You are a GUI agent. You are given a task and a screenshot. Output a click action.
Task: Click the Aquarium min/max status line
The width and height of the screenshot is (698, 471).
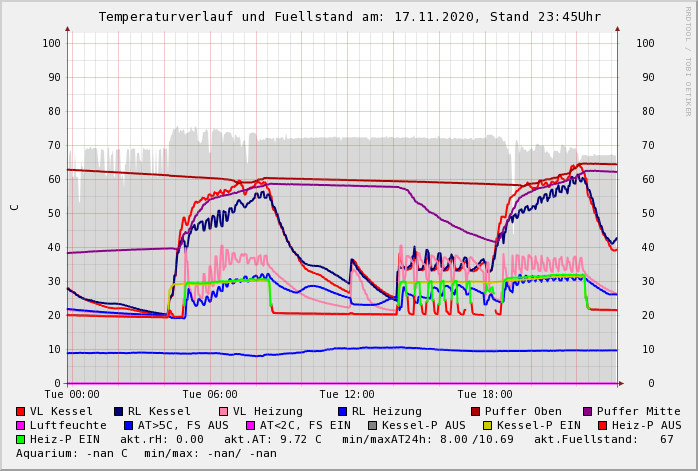pos(146,453)
